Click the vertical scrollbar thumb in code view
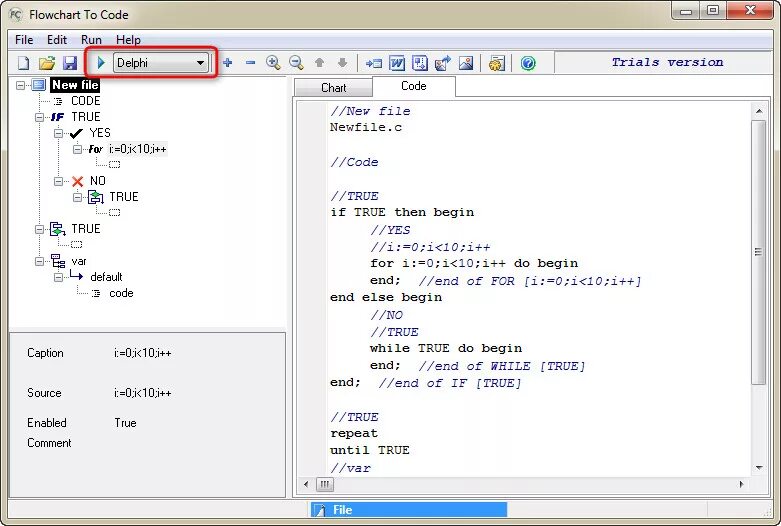The width and height of the screenshot is (781, 526). coord(759,252)
